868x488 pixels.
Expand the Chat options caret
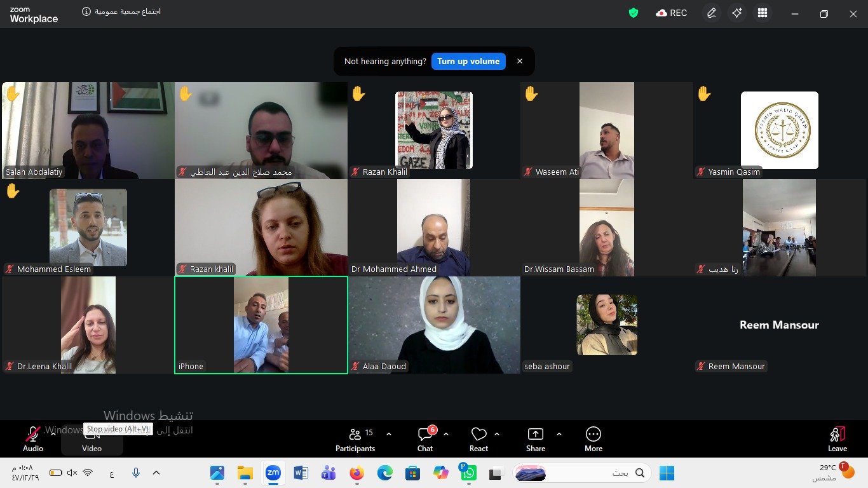point(446,434)
